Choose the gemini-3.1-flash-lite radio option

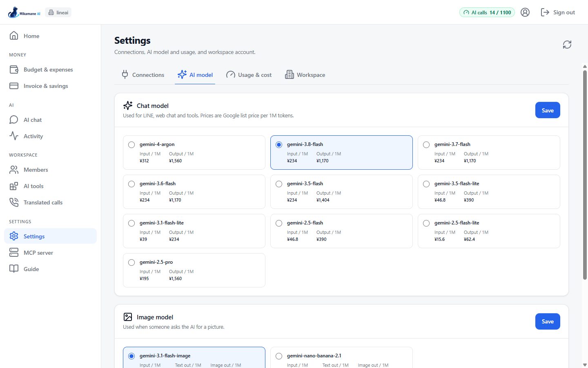point(131,223)
